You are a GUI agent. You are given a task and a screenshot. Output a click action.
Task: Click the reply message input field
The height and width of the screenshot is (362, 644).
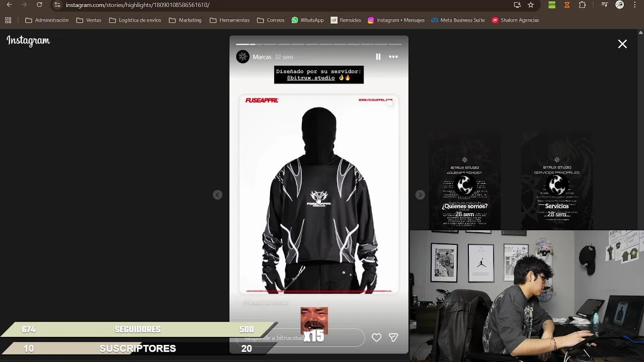click(300, 338)
